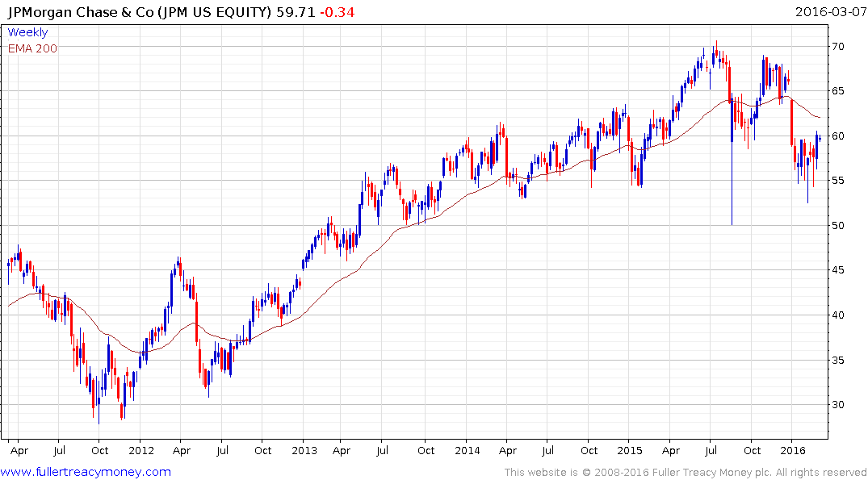Click the 60 price axis label
This screenshot has height=484, width=868.
[837, 136]
